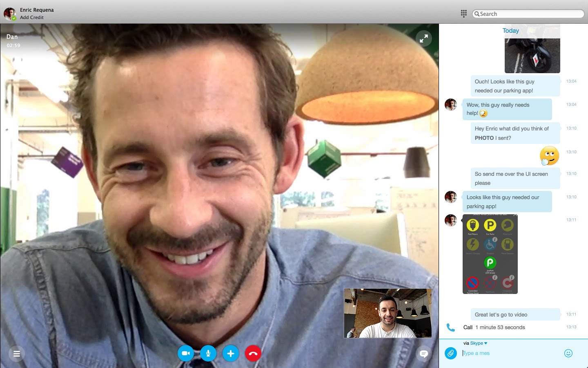End the call with the red button

[x=253, y=353]
